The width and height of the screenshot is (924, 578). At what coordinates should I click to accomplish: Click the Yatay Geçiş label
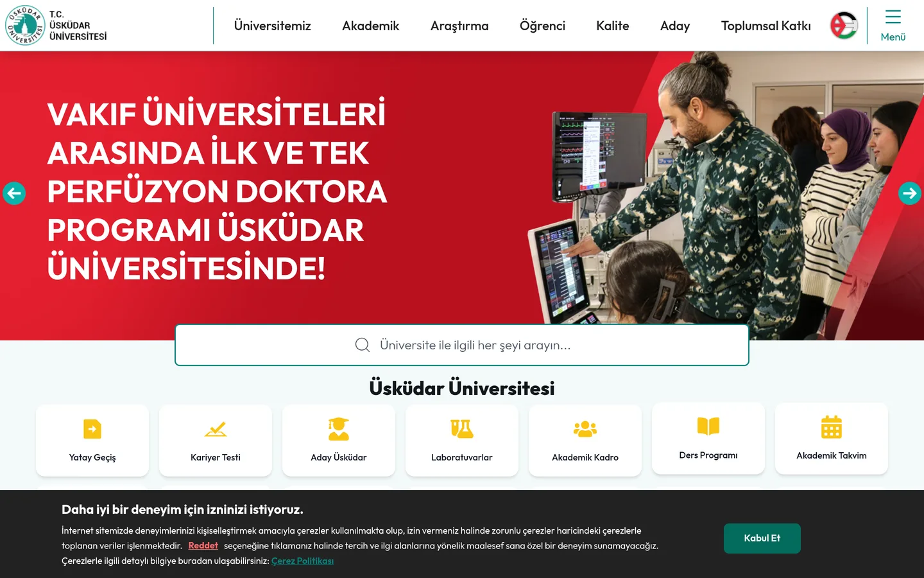click(x=92, y=457)
